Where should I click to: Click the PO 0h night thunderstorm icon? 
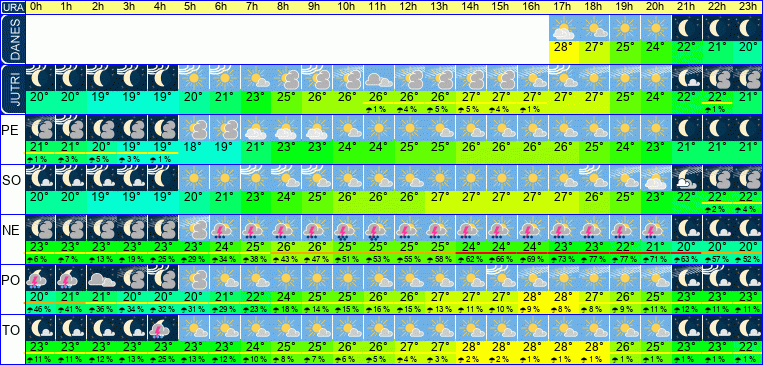[40, 278]
